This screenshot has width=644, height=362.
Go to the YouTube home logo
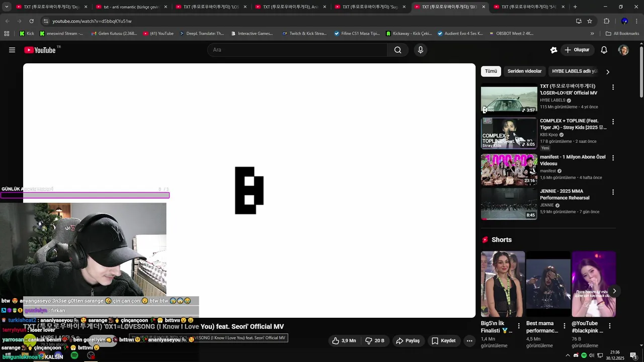pyautogui.click(x=40, y=50)
